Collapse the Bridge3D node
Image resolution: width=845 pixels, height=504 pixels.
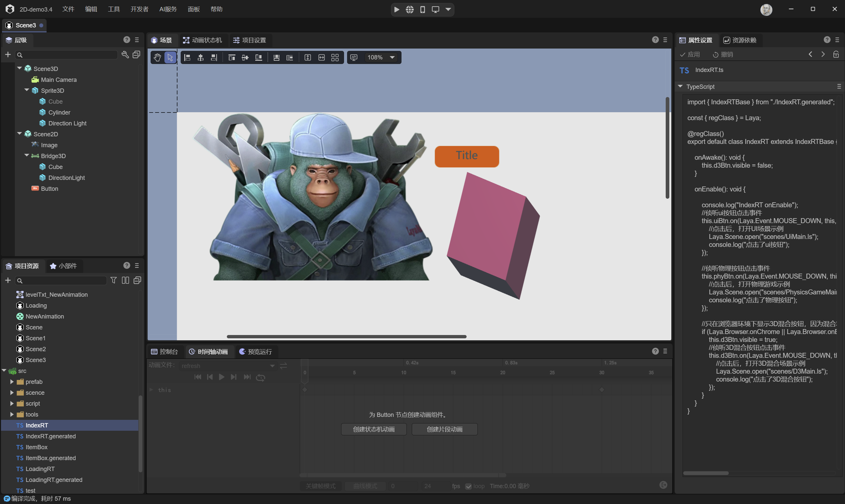27,155
